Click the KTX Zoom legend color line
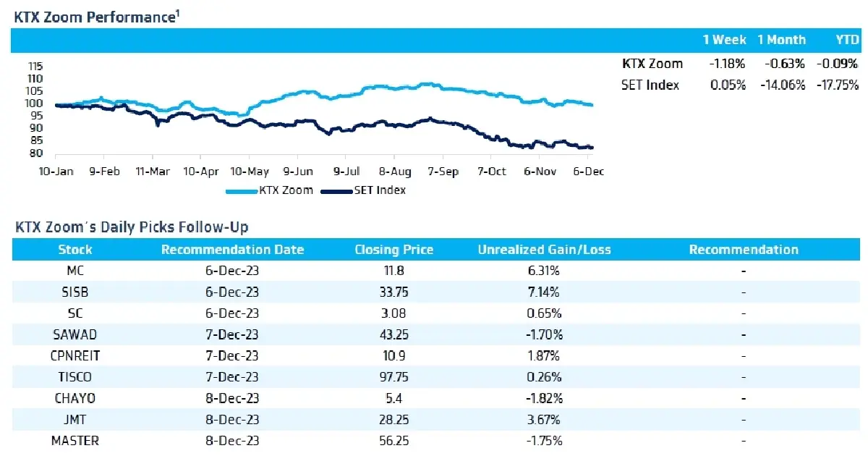The width and height of the screenshot is (868, 456). click(242, 191)
